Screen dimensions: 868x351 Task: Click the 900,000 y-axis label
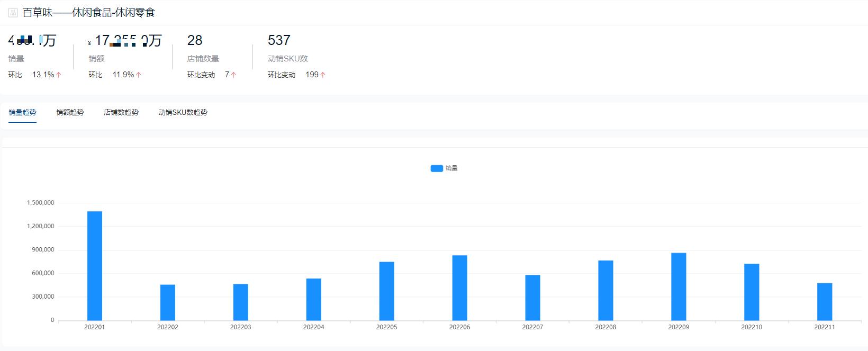pos(43,250)
